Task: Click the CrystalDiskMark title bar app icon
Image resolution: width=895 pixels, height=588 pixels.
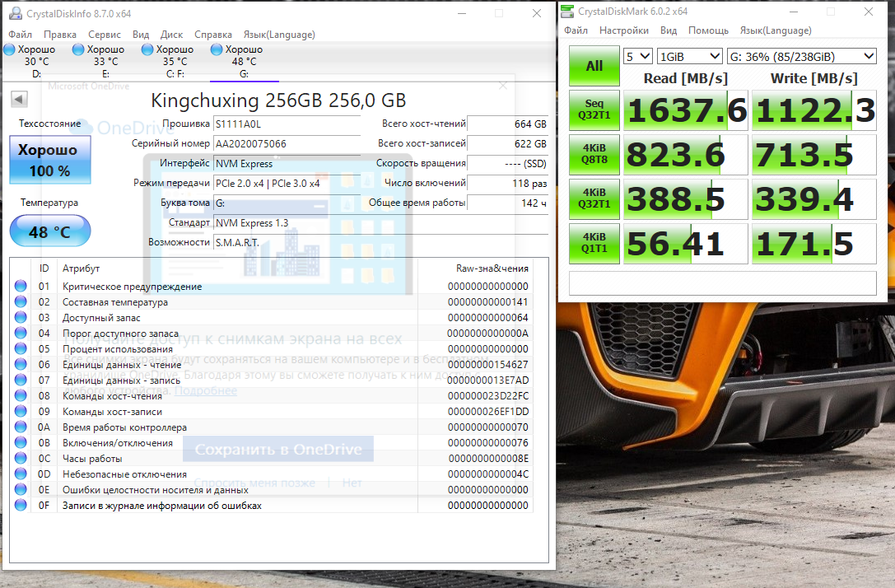Action: tap(567, 12)
